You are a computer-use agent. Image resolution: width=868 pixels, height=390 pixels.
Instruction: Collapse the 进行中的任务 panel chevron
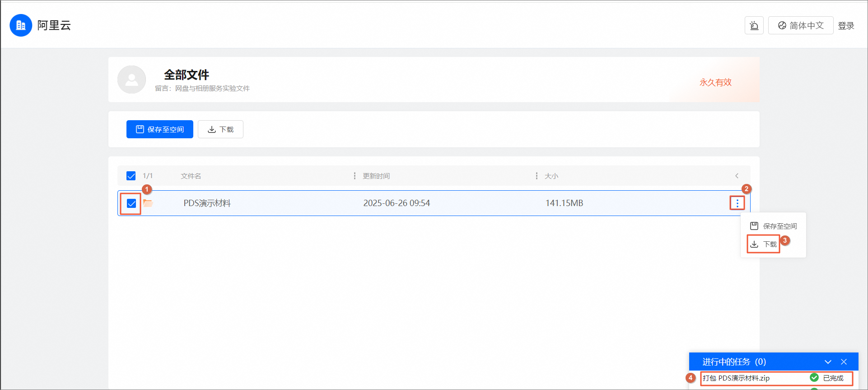(x=828, y=362)
